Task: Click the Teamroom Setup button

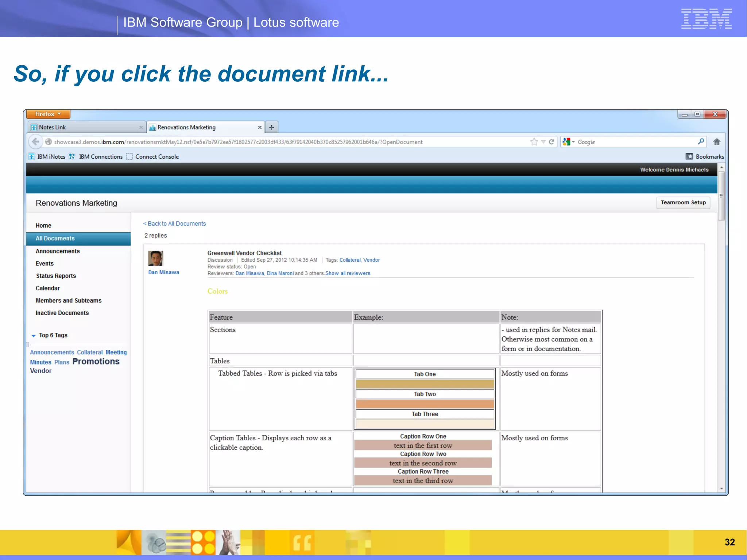Action: pyautogui.click(x=683, y=202)
